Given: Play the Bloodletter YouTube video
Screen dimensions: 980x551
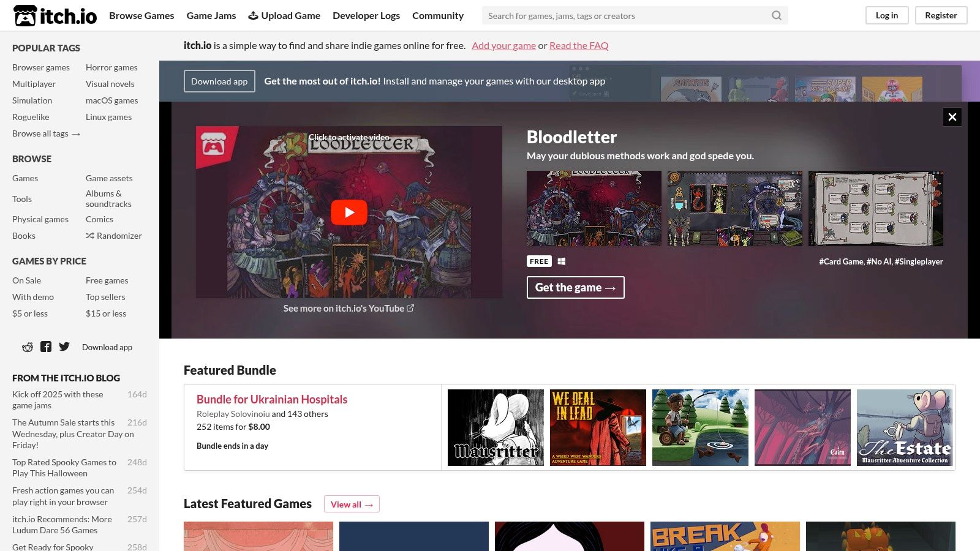Looking at the screenshot, I should (x=349, y=212).
